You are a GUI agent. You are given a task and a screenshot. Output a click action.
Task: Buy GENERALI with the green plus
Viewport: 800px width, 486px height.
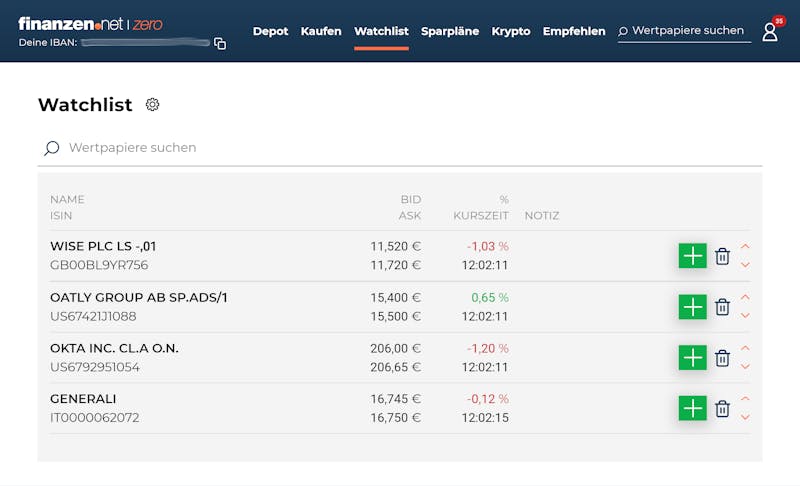click(692, 408)
